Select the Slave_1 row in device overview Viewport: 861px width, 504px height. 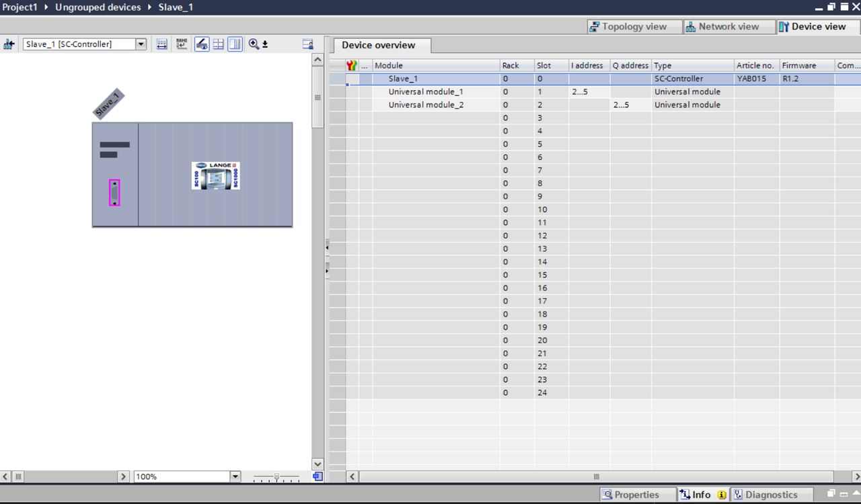click(595, 79)
